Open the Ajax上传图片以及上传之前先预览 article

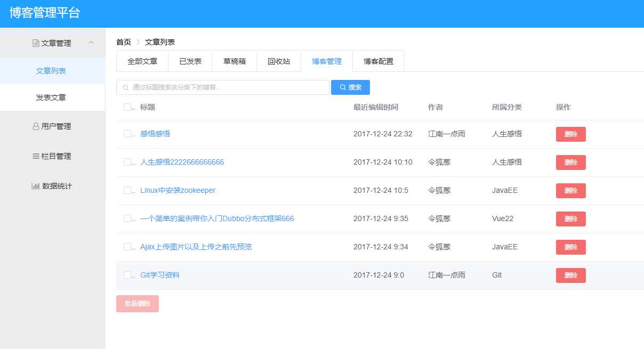click(196, 247)
